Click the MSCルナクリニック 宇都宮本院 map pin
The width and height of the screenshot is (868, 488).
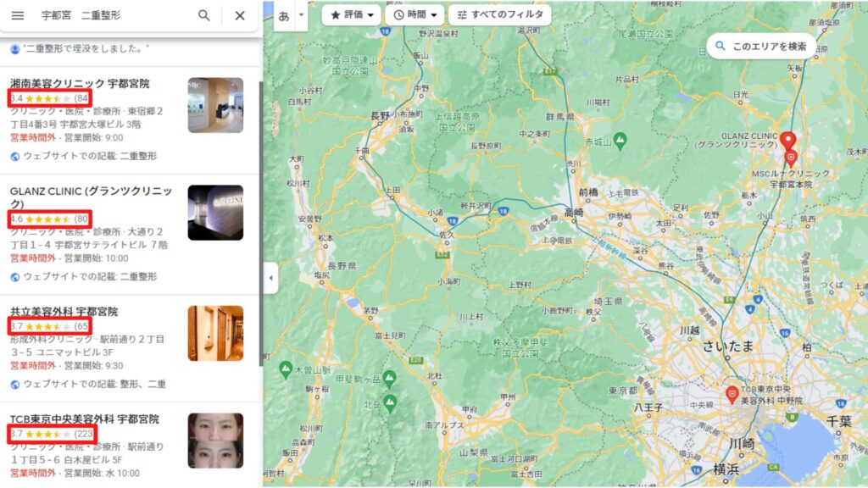(x=791, y=158)
